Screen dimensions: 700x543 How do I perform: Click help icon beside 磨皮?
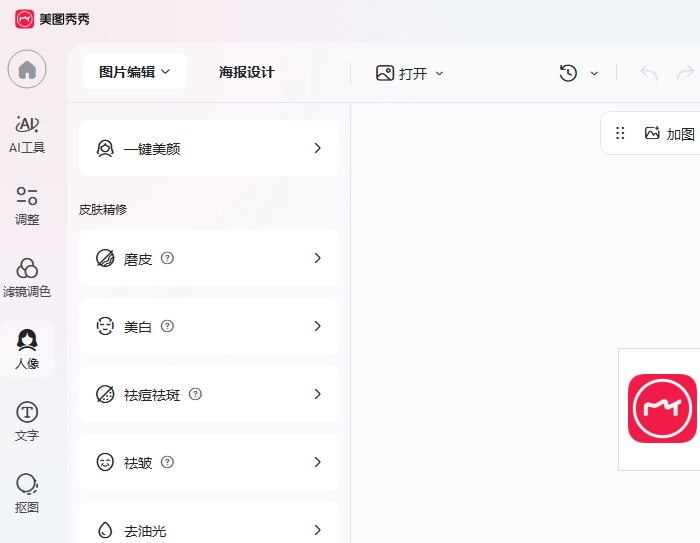pyautogui.click(x=167, y=258)
